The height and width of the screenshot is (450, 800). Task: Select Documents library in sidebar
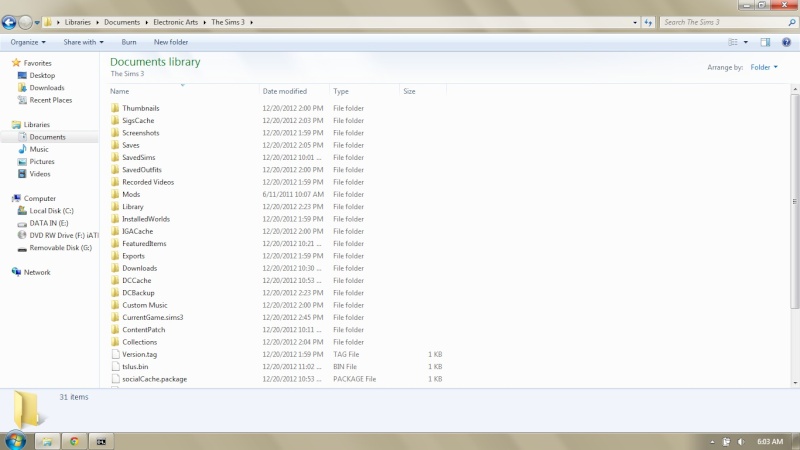click(42, 137)
